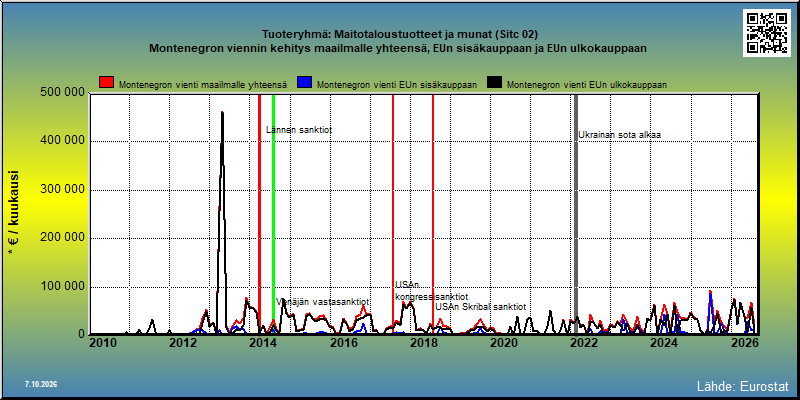Click the x-axis year '2014'
The image size is (800, 400).
tap(263, 343)
